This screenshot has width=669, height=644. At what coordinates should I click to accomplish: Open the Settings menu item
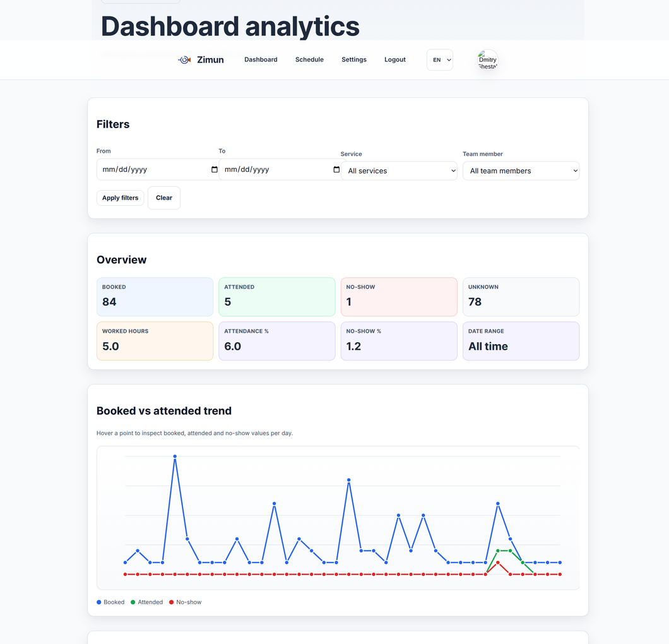point(354,59)
